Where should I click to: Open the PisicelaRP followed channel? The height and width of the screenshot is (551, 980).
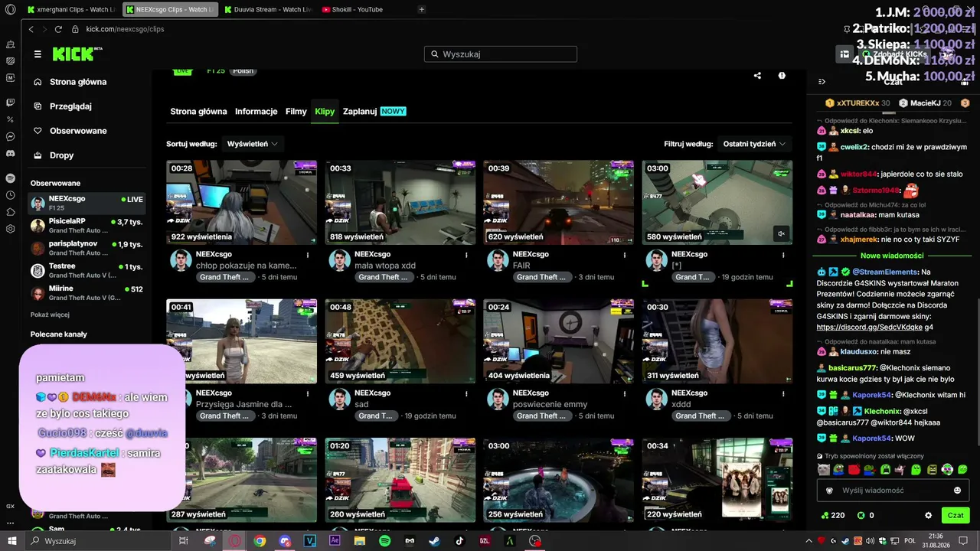[87, 225]
